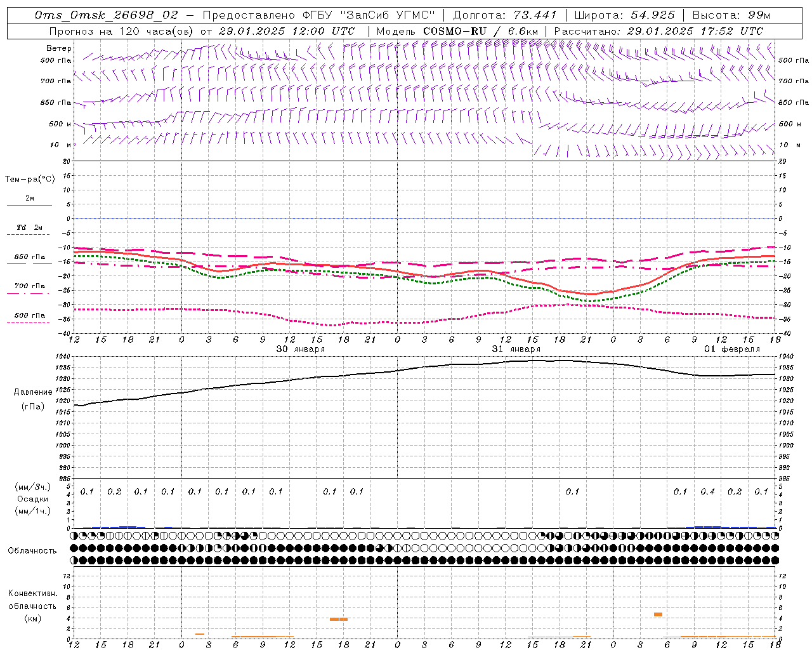Image resolution: width=812 pixels, height=650 pixels.
Task: Select the "ЗапСиб УГМС" provider text
Action: pos(390,15)
